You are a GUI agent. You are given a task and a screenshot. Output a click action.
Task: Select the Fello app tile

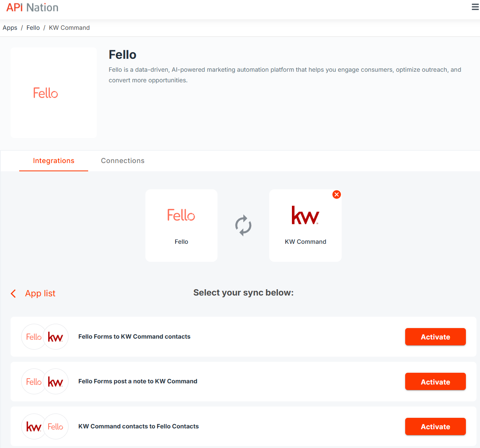click(x=181, y=225)
